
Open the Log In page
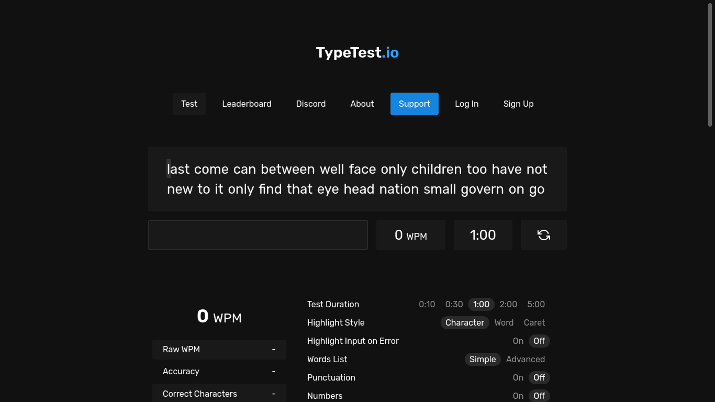(x=466, y=104)
